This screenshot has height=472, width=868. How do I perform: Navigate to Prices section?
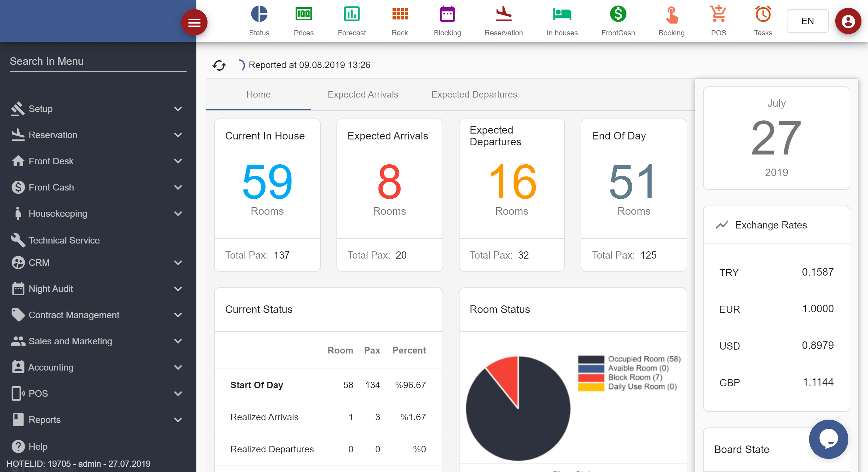pyautogui.click(x=303, y=21)
